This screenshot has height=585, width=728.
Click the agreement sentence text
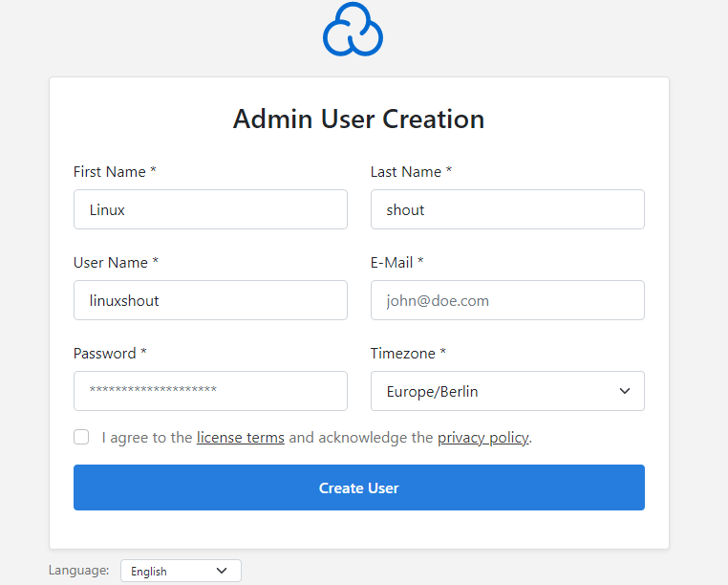[316, 438]
